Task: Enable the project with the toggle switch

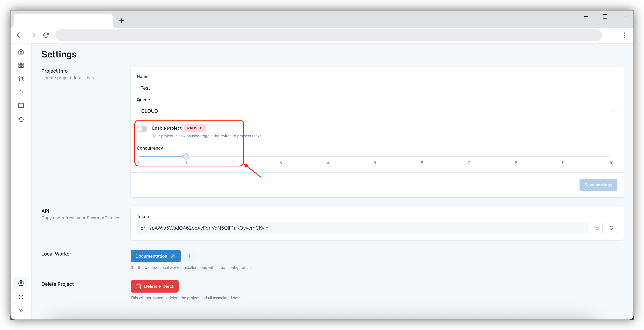Action: 142,129
